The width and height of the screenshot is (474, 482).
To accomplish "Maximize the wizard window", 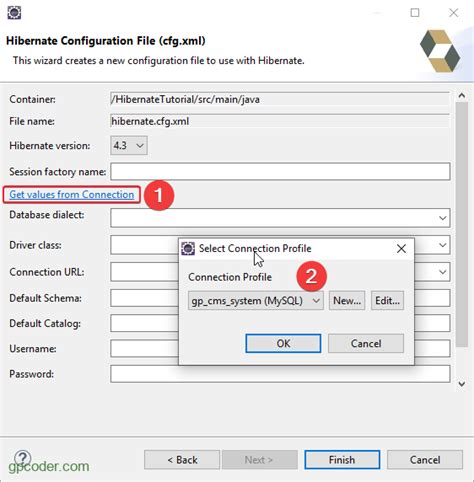I will [x=415, y=13].
